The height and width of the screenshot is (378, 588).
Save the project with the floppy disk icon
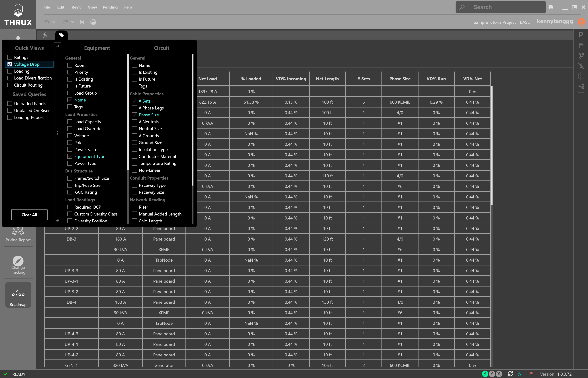point(82,22)
